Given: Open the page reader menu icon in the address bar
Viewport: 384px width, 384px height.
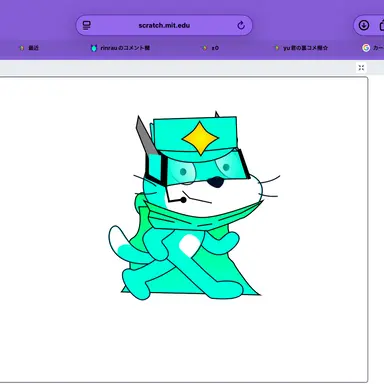Looking at the screenshot, I should [x=87, y=25].
